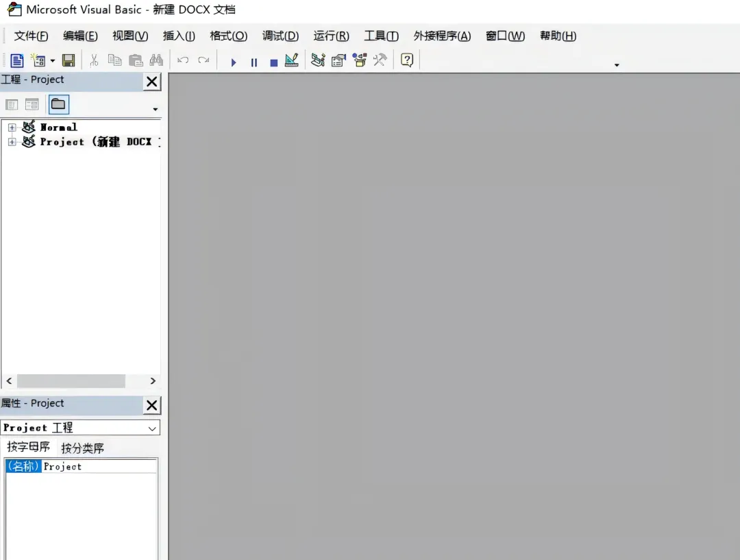740x560 pixels.
Task: Click the Undo arrow icon
Action: [x=183, y=60]
